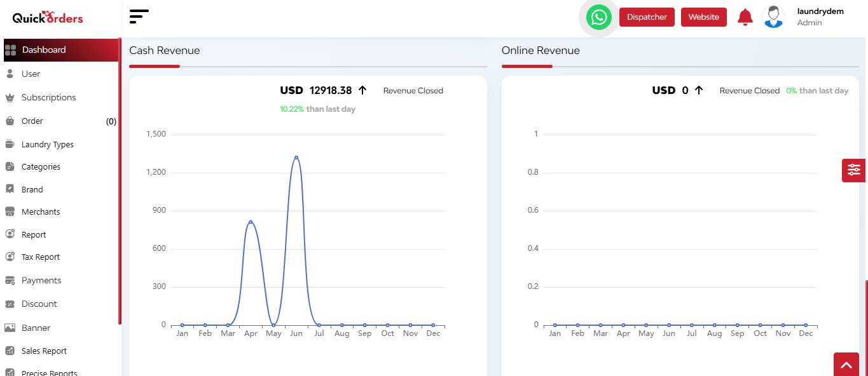Click the Dispatcher button
This screenshot has width=868, height=376.
[647, 17]
